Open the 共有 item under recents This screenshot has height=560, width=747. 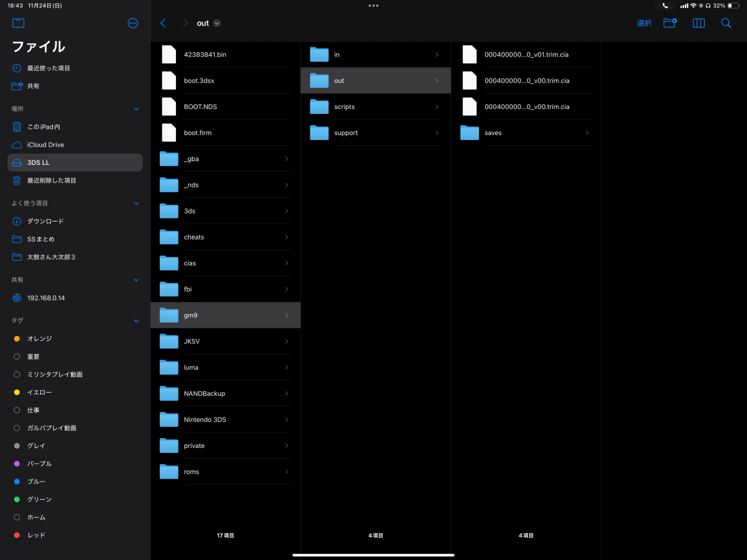tap(33, 86)
